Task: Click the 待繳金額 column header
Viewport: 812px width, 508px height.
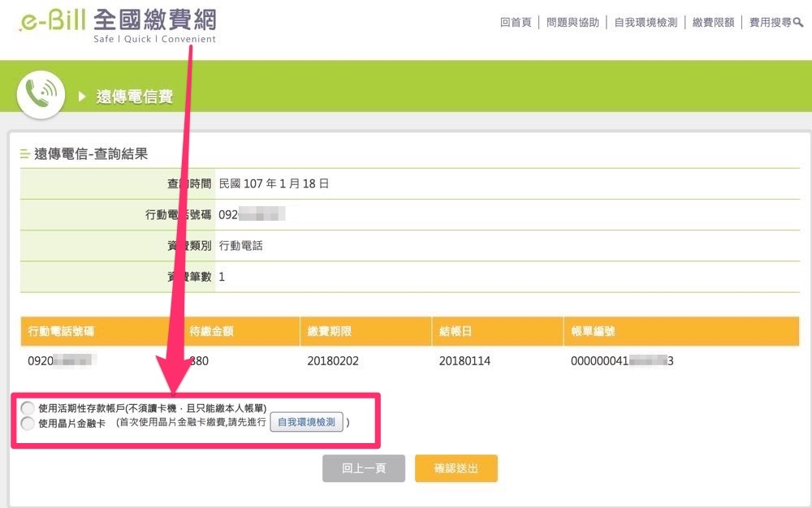Action: pyautogui.click(x=211, y=331)
